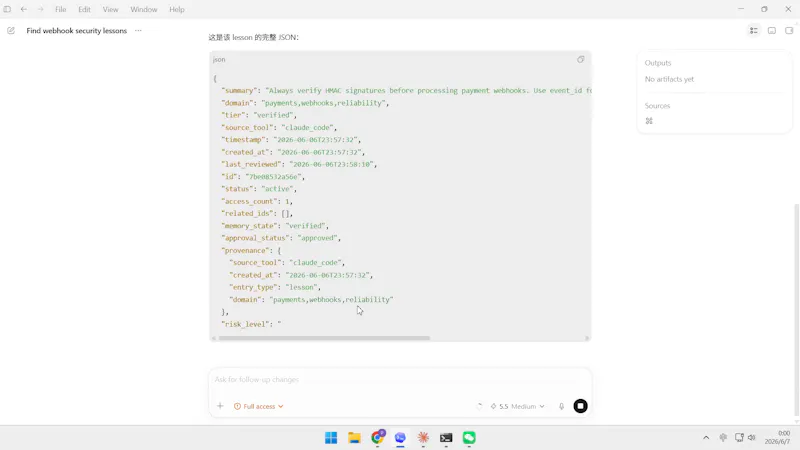
Task: Toggle the bottom panel layout icon
Action: [x=772, y=31]
